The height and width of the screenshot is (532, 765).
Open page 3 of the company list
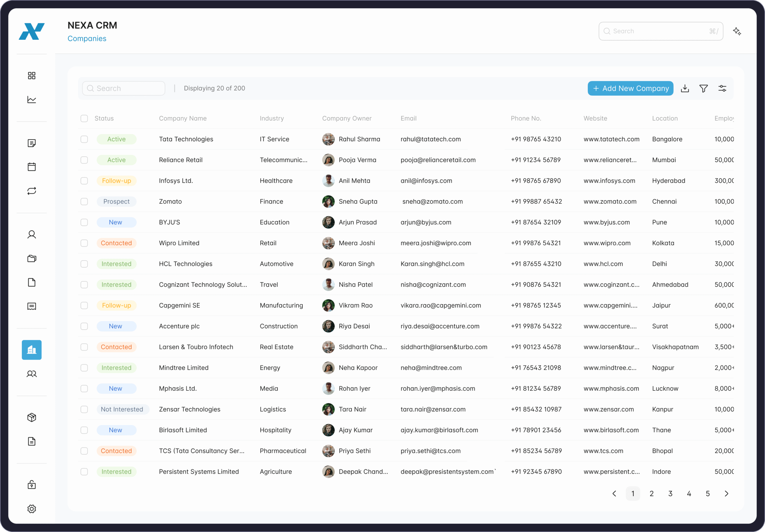click(670, 494)
